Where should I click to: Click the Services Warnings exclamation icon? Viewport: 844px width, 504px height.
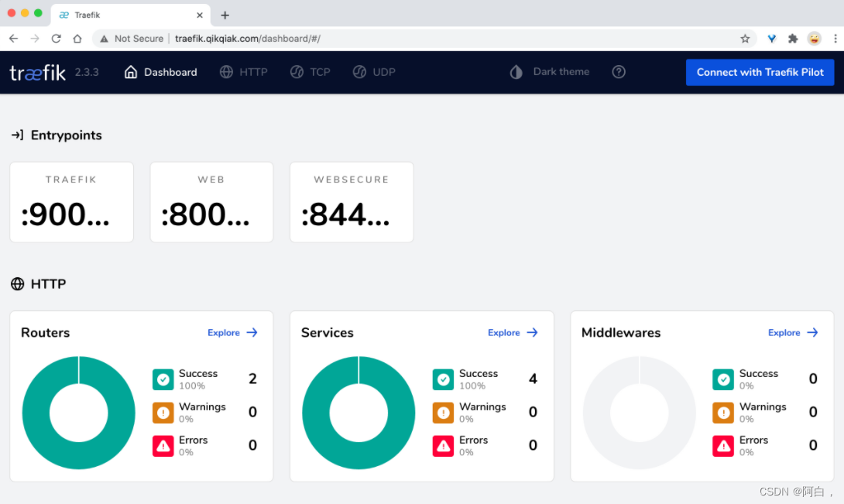click(x=443, y=413)
